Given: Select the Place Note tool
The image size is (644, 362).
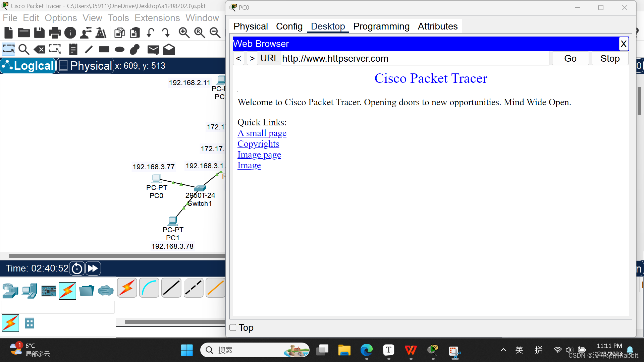Looking at the screenshot, I should coord(73,49).
